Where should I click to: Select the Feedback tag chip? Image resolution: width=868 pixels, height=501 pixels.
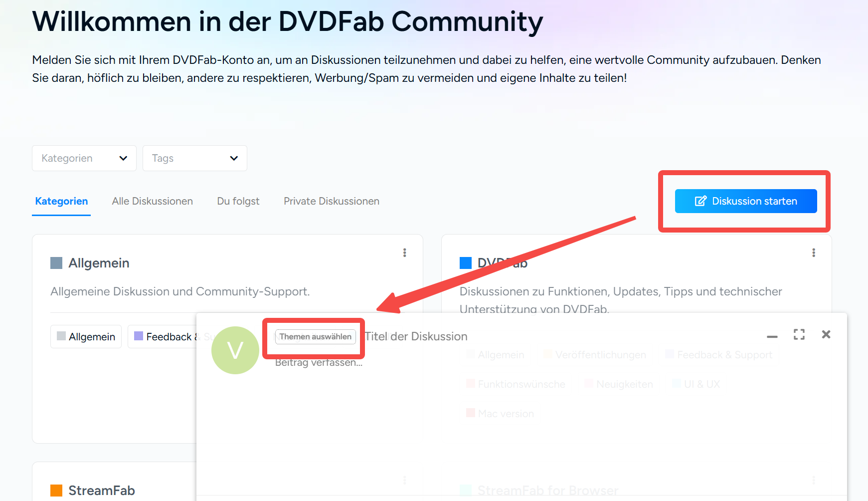coord(164,337)
